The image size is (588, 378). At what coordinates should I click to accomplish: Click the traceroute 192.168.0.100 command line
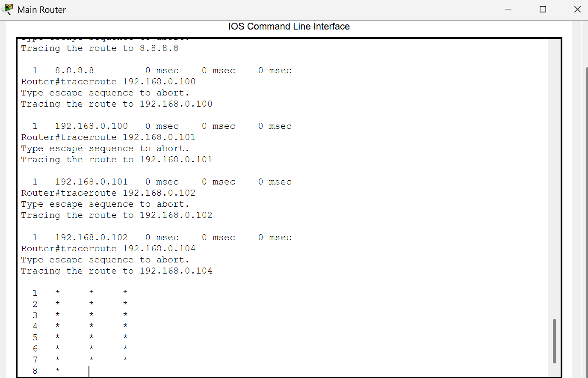108,82
